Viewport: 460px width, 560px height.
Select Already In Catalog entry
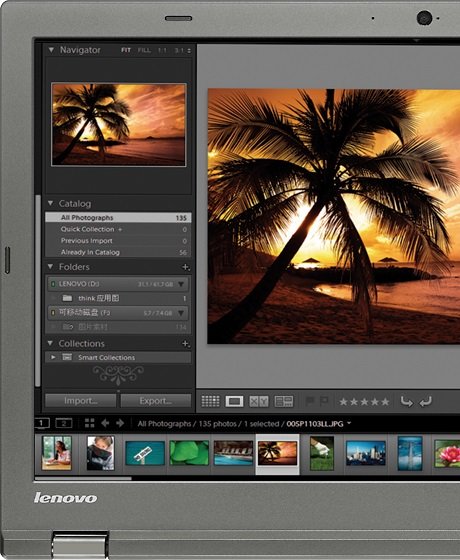118,252
